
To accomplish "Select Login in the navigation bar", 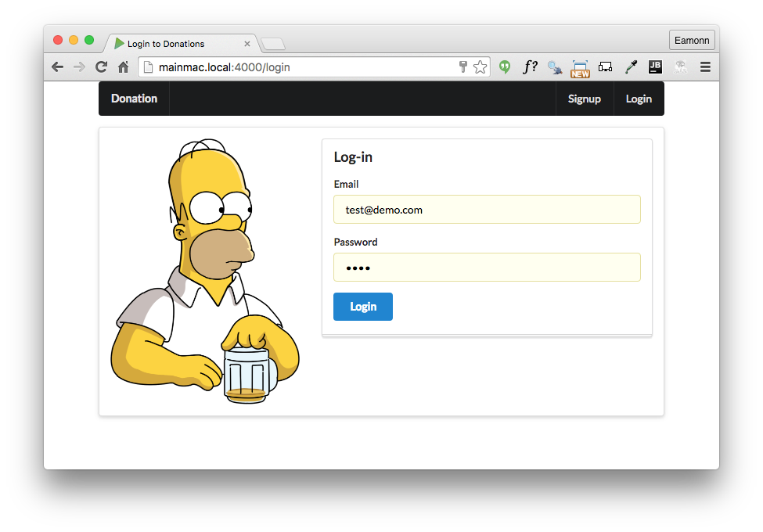I will 639,99.
